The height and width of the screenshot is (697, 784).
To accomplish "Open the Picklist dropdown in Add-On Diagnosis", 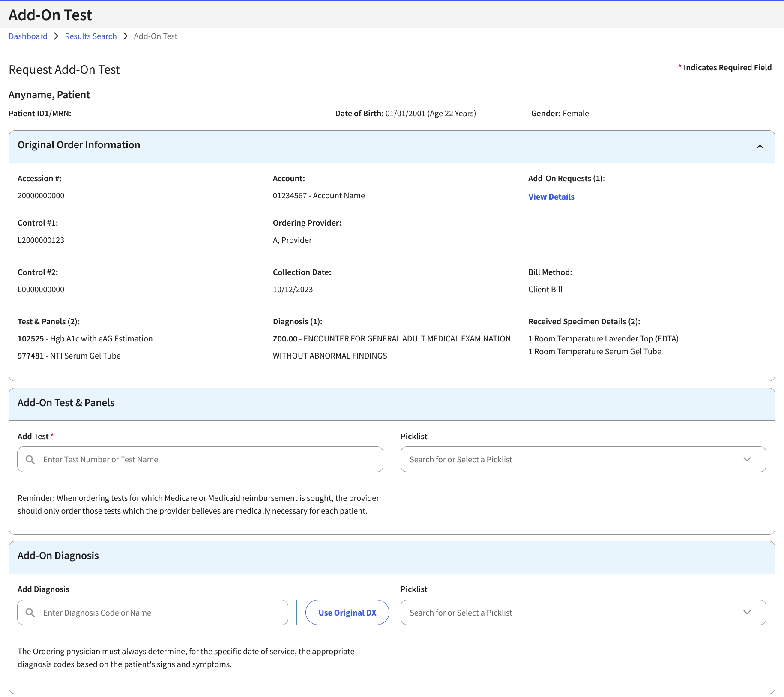I will click(x=747, y=612).
